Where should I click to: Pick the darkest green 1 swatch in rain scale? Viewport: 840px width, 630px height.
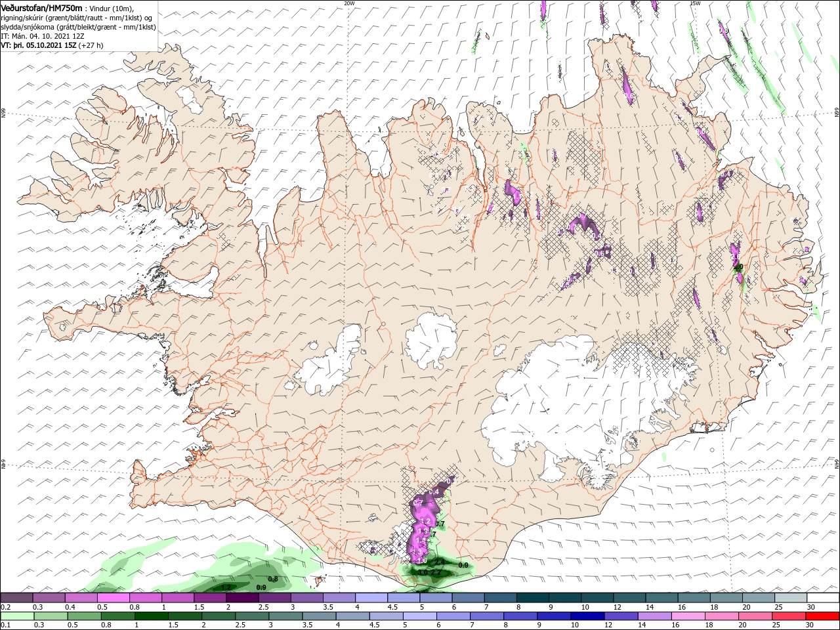151,616
